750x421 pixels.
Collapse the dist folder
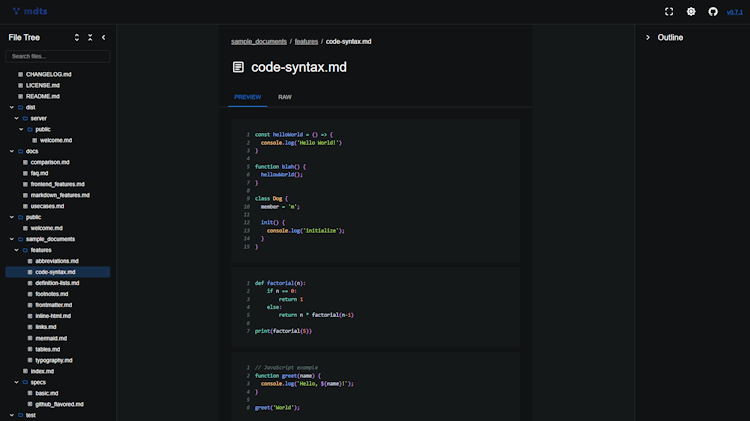12,107
